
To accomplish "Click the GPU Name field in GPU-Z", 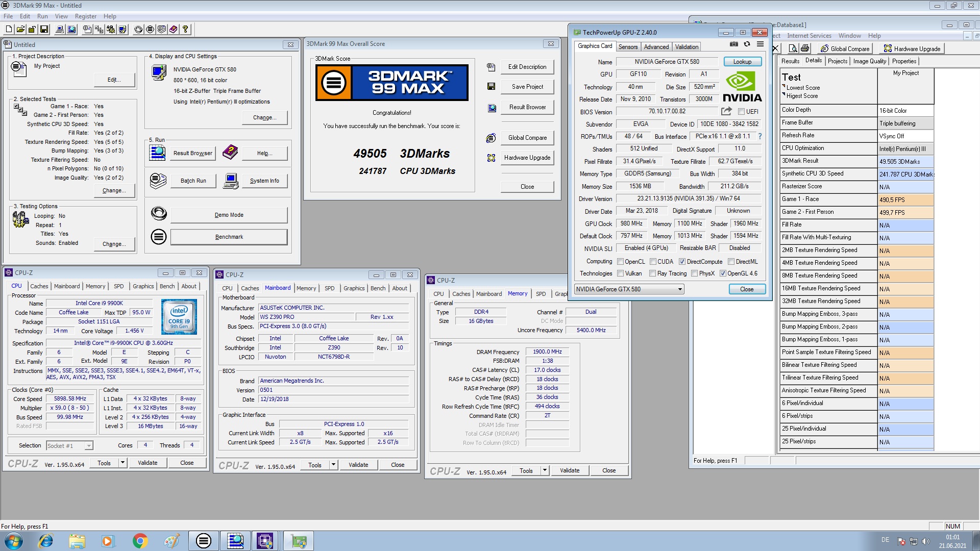I will (x=667, y=62).
